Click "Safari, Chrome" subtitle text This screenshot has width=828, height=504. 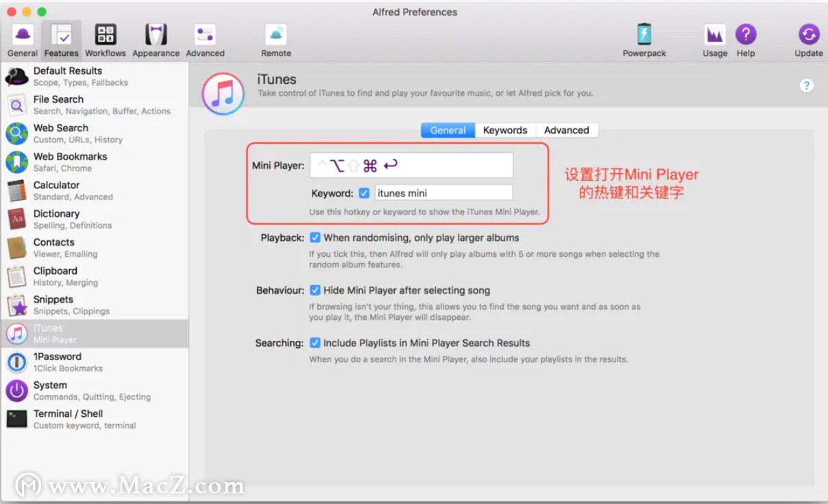[x=62, y=168]
